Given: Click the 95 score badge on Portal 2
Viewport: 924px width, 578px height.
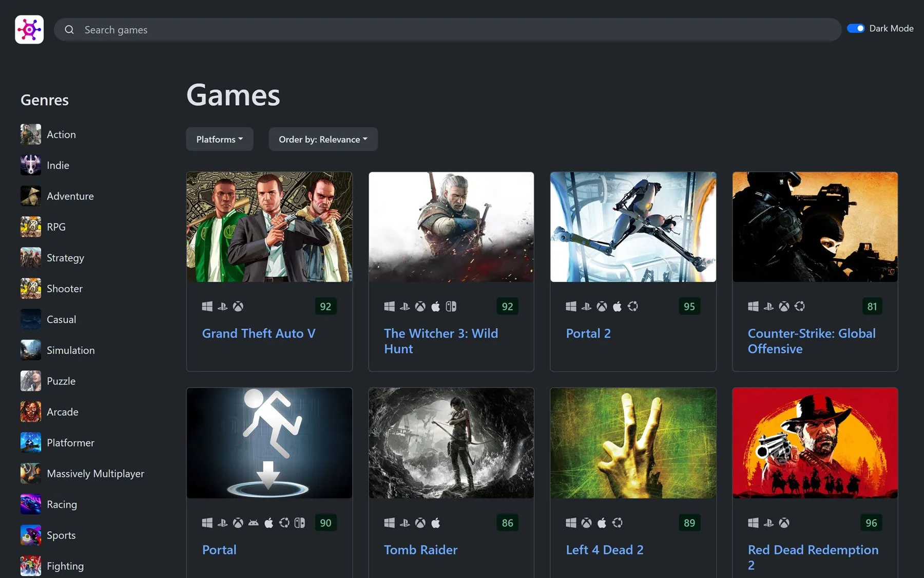Looking at the screenshot, I should [x=689, y=307].
